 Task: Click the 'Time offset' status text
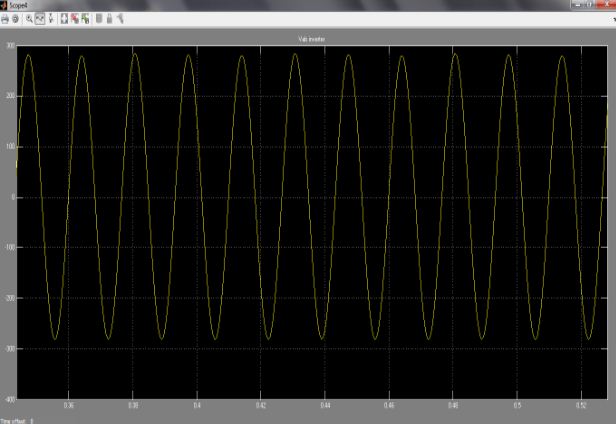click(x=13, y=421)
